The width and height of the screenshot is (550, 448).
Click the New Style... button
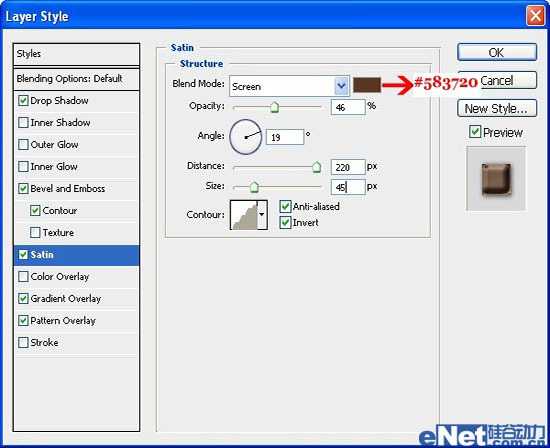[x=497, y=108]
